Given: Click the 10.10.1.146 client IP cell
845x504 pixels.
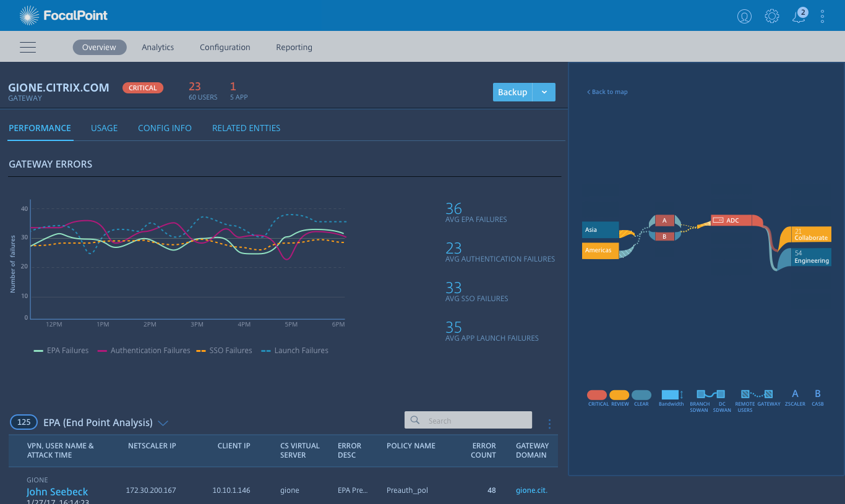Looking at the screenshot, I should click(231, 490).
